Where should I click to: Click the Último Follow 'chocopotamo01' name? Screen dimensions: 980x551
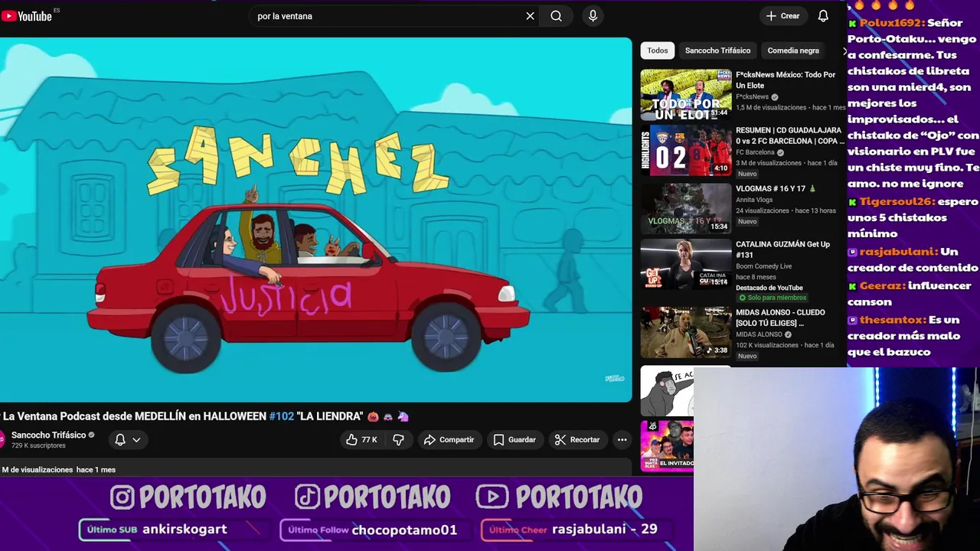click(404, 530)
